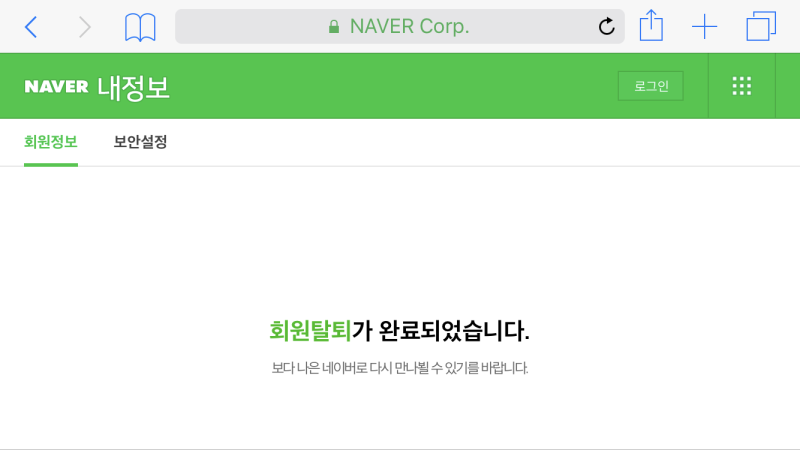The height and width of the screenshot is (450, 800).
Task: Click the NAVER logo in the header
Action: click(57, 87)
